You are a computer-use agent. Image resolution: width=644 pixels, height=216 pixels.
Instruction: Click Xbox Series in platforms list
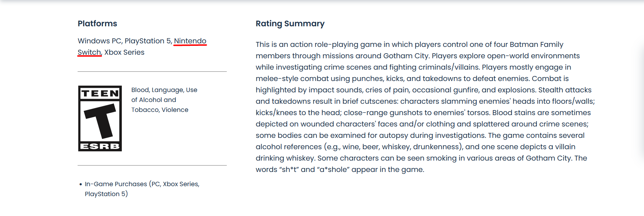point(124,52)
